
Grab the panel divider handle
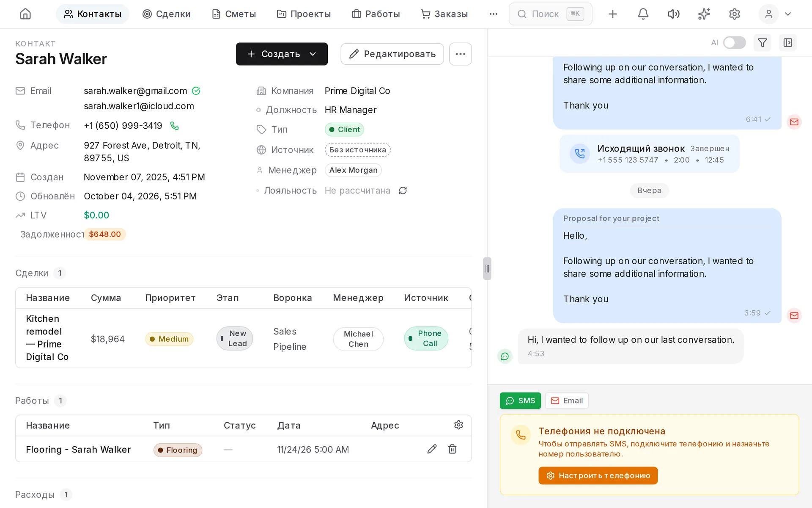click(487, 268)
